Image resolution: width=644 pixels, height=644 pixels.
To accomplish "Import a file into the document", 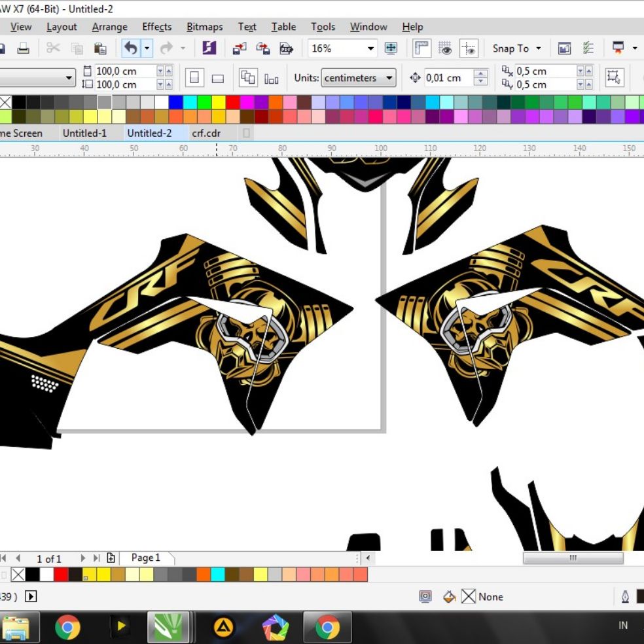I will tap(240, 48).
